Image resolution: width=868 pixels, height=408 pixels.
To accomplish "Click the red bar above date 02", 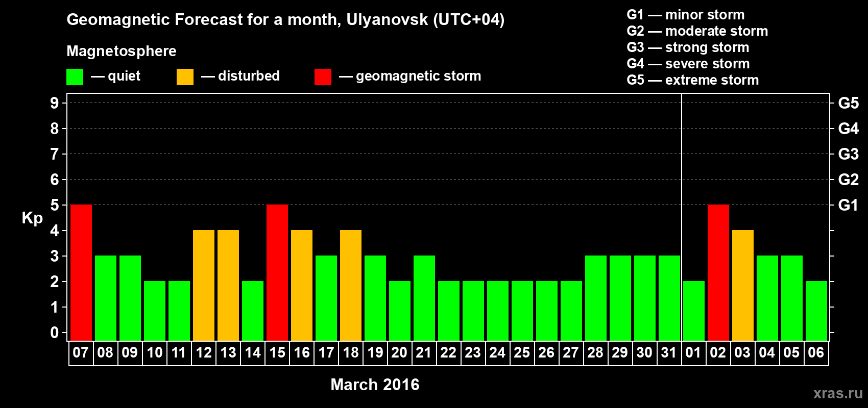I will (x=718, y=272).
